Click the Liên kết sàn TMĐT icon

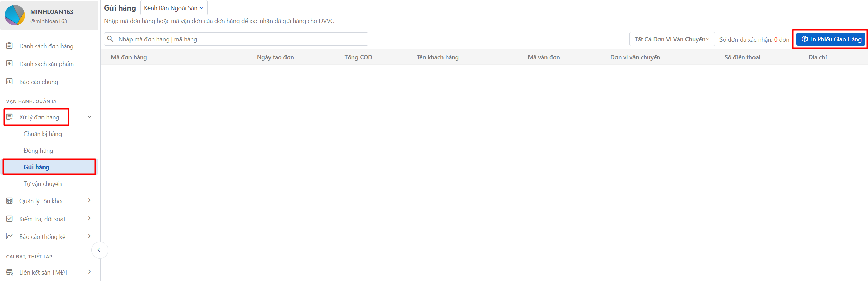(x=10, y=272)
